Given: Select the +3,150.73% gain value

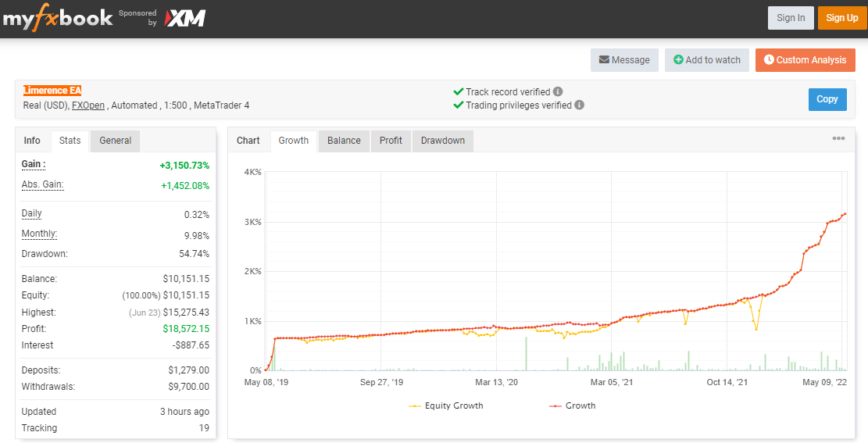Looking at the screenshot, I should [184, 166].
